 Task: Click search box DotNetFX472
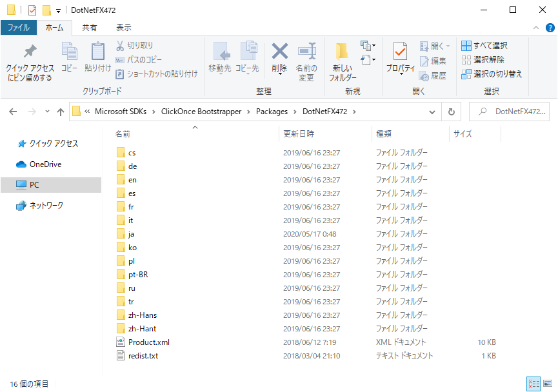pyautogui.click(x=509, y=112)
